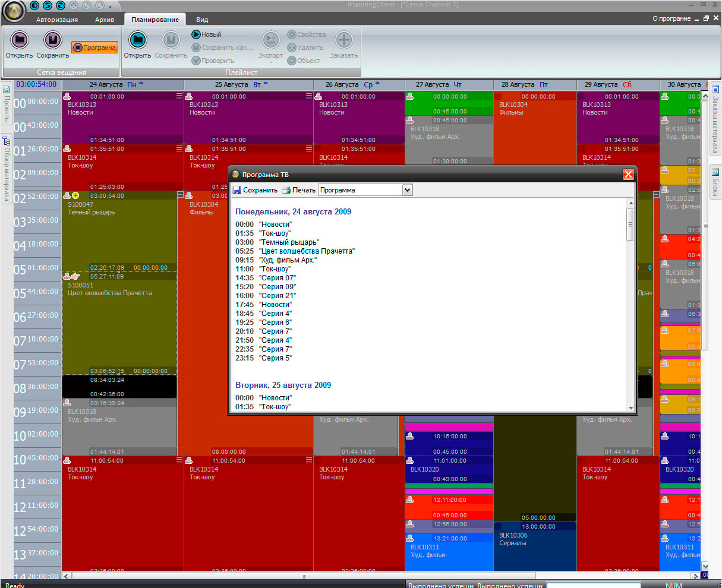The height and width of the screenshot is (588, 722).
Task: Click the Проверить check button
Action: click(213, 61)
